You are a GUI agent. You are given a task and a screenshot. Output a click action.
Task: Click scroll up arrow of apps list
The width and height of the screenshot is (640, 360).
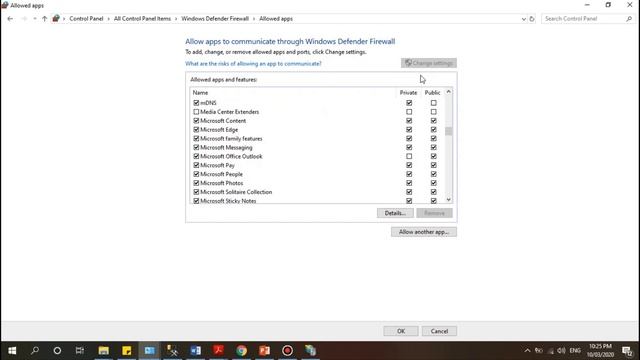tap(449, 92)
